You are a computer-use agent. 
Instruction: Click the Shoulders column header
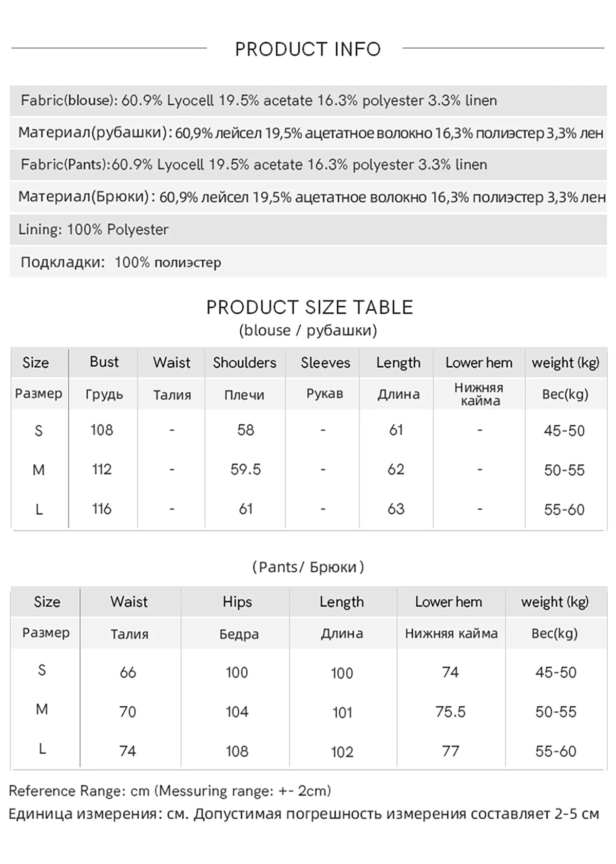[245, 363]
